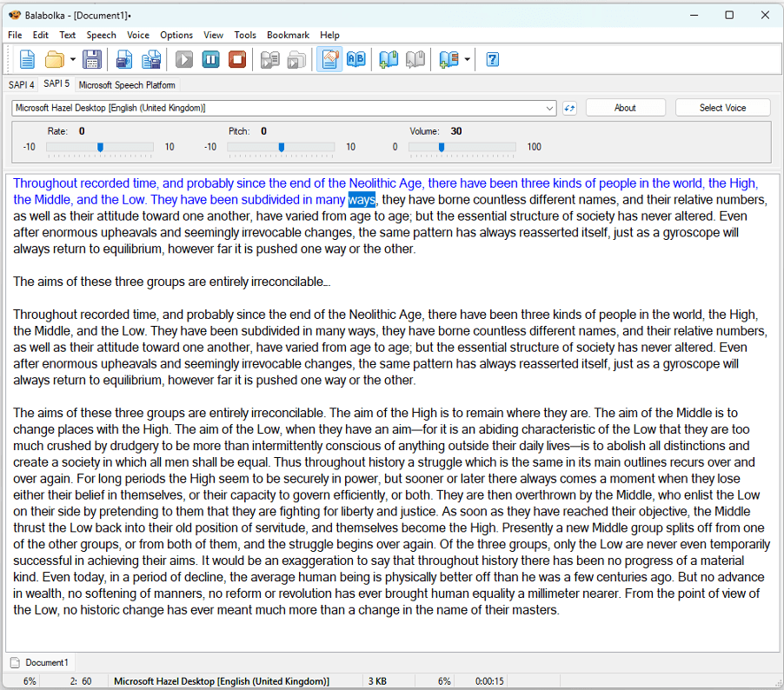The height and width of the screenshot is (690, 784).
Task: Start reading the text aloud
Action: pos(183,59)
